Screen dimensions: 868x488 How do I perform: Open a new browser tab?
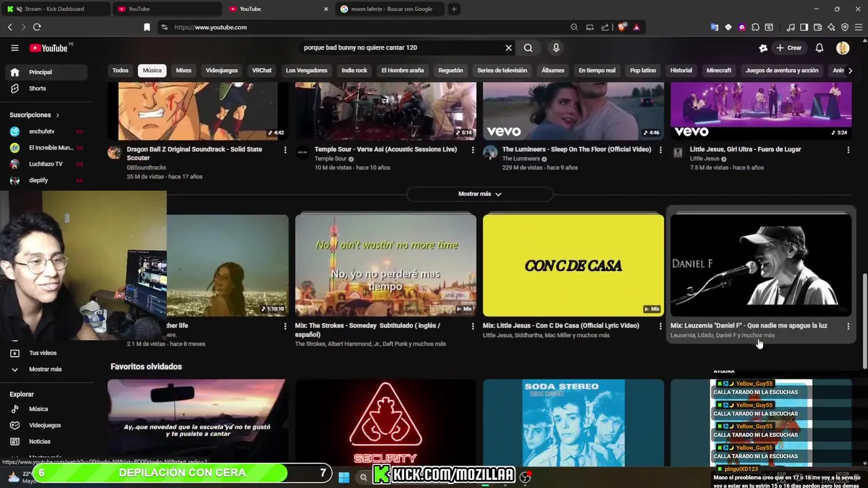click(454, 9)
